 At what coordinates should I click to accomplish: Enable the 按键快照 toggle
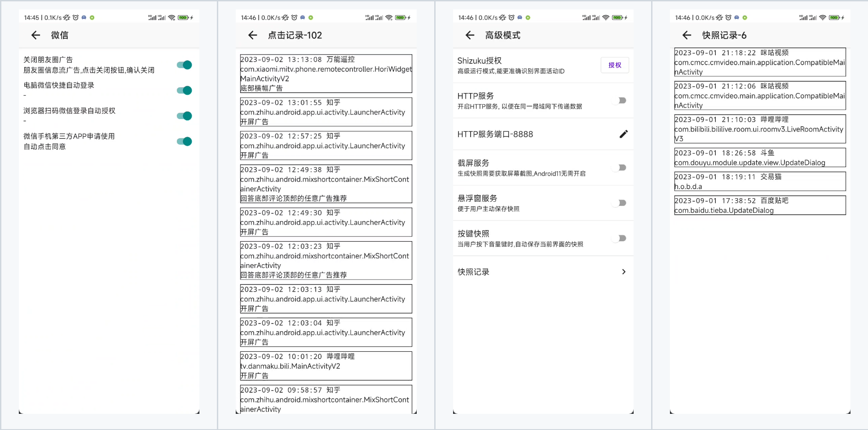click(620, 238)
